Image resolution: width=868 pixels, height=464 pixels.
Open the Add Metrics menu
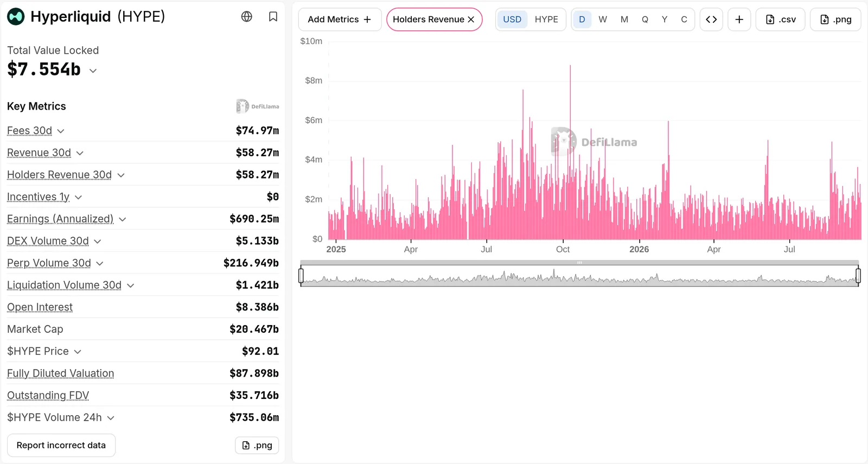[x=340, y=20]
